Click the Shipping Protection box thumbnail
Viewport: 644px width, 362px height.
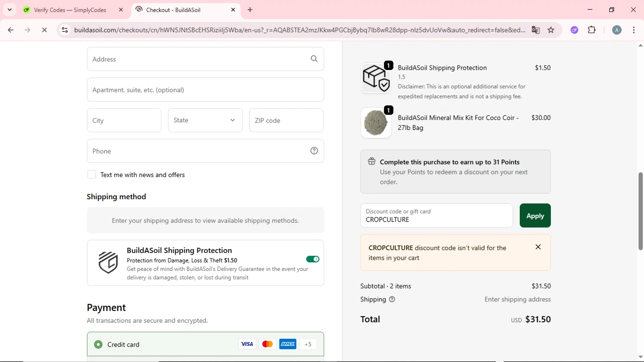(x=376, y=78)
